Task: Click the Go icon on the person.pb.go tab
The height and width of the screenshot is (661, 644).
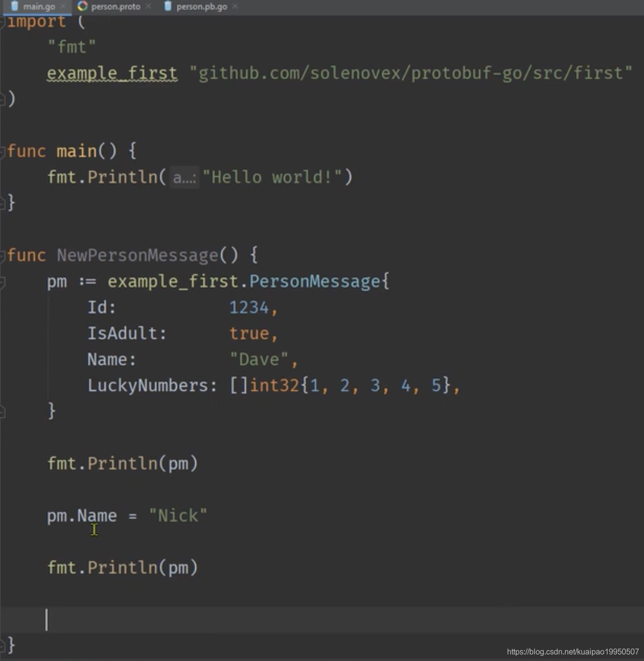Action: 167,6
